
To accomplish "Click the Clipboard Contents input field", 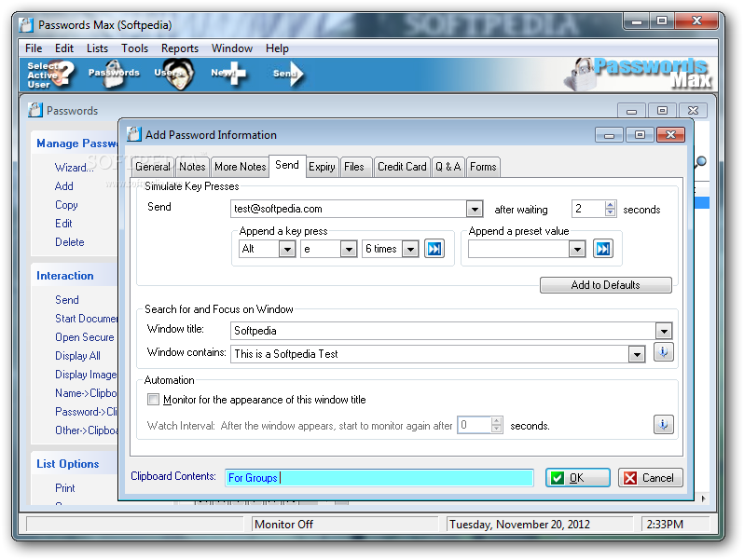I will click(379, 477).
